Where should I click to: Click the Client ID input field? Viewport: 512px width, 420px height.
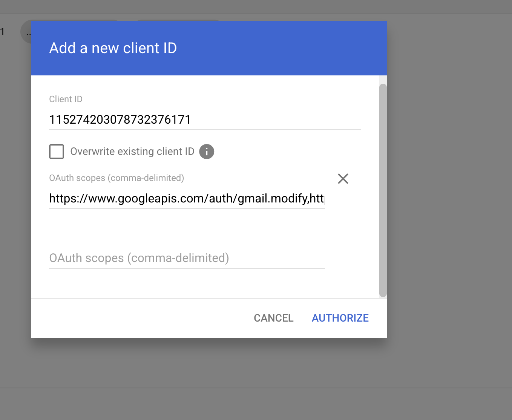click(x=205, y=120)
